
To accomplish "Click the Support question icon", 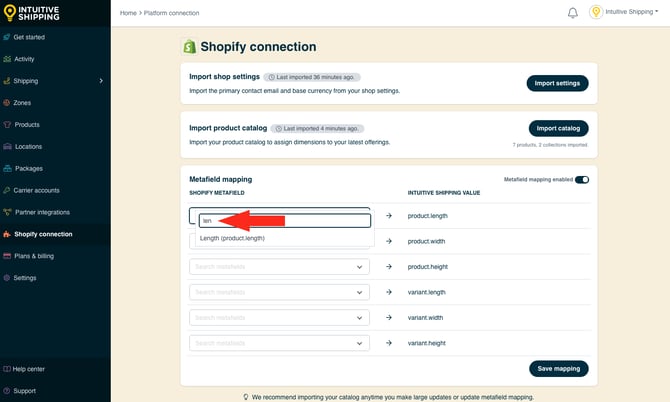I will click(7, 391).
